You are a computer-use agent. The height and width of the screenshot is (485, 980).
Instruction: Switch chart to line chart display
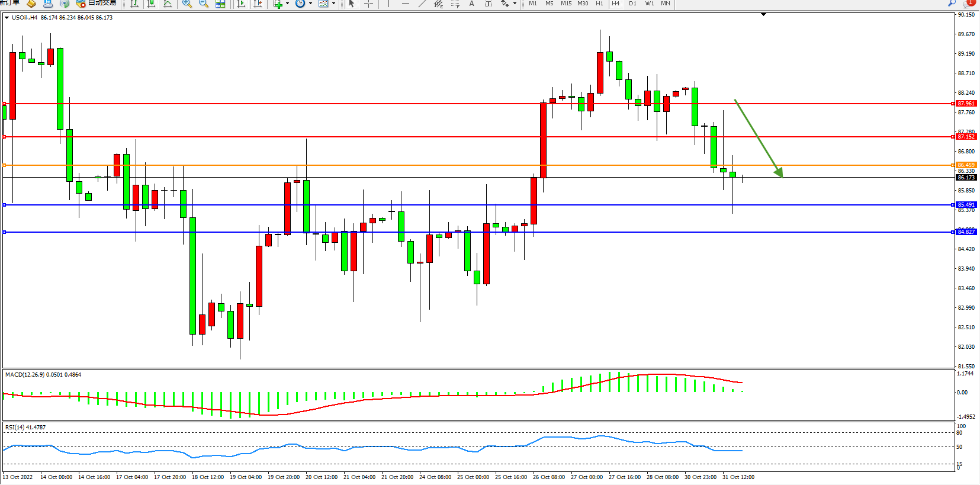(168, 4)
